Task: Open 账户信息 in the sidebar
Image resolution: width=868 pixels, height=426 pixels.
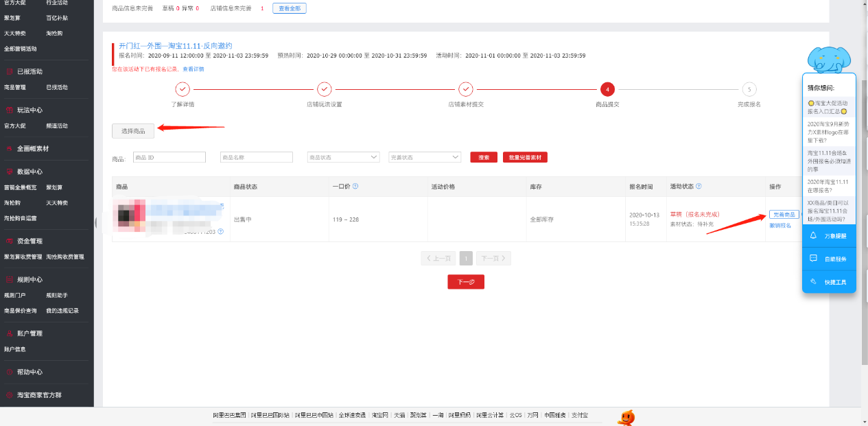Action: point(15,349)
